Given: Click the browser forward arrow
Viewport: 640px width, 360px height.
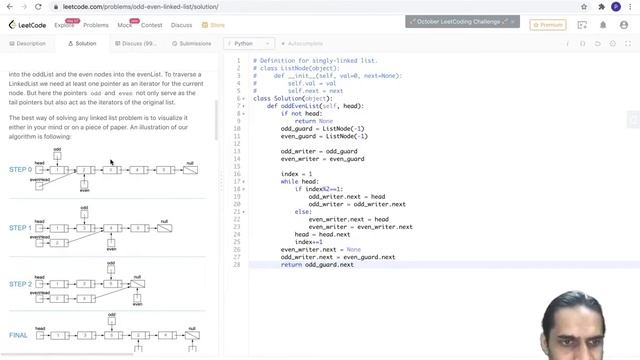Looking at the screenshot, I should 24,7.
